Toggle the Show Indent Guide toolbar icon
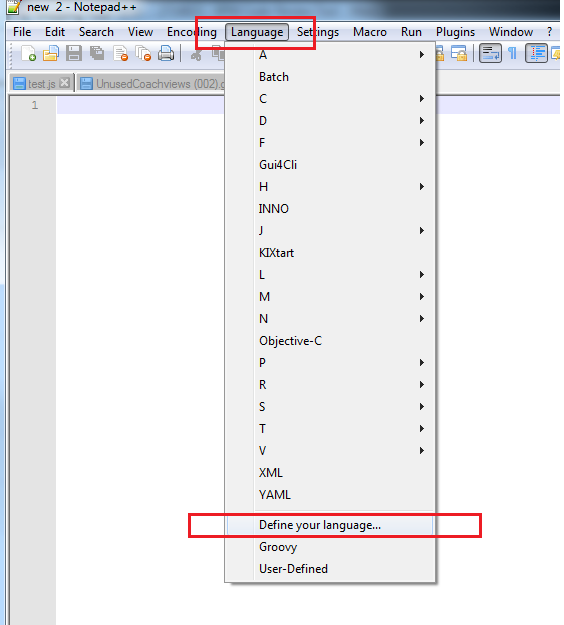Screen dimensions: 564x625 point(536,53)
